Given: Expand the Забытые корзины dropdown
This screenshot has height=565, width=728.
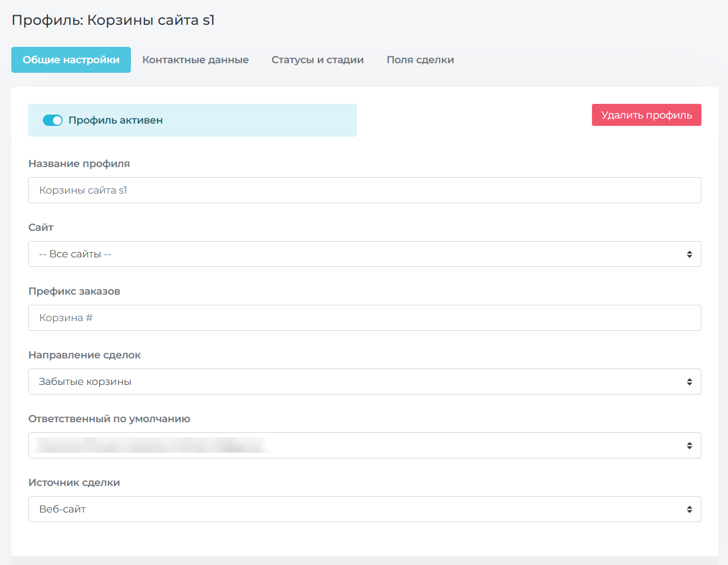Looking at the screenshot, I should coord(356,382).
